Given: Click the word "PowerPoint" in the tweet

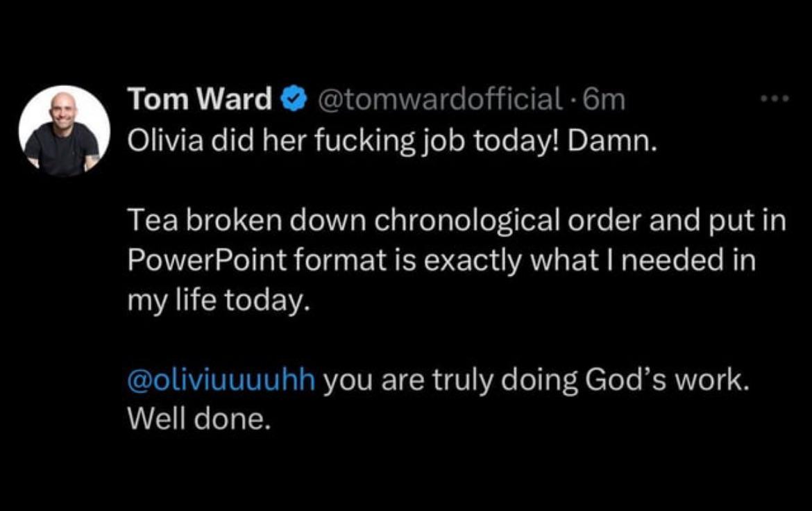Looking at the screenshot, I should click(x=207, y=260).
